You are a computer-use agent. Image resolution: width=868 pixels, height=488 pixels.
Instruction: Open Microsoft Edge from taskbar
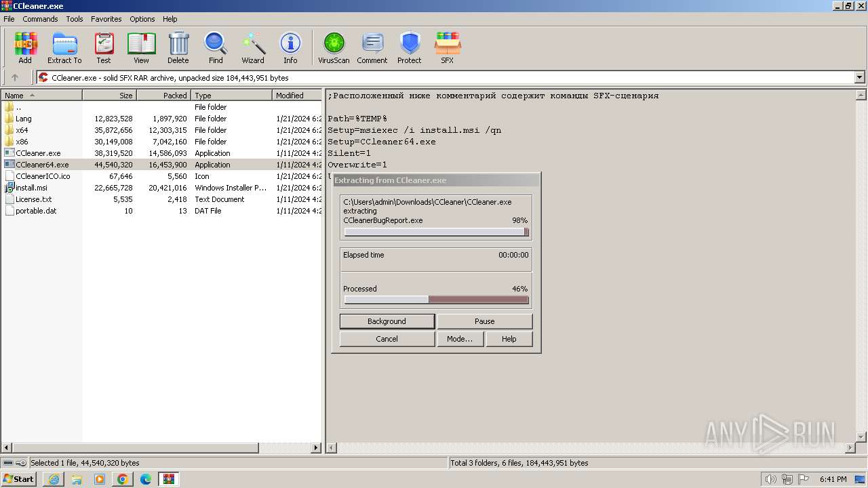pos(146,479)
